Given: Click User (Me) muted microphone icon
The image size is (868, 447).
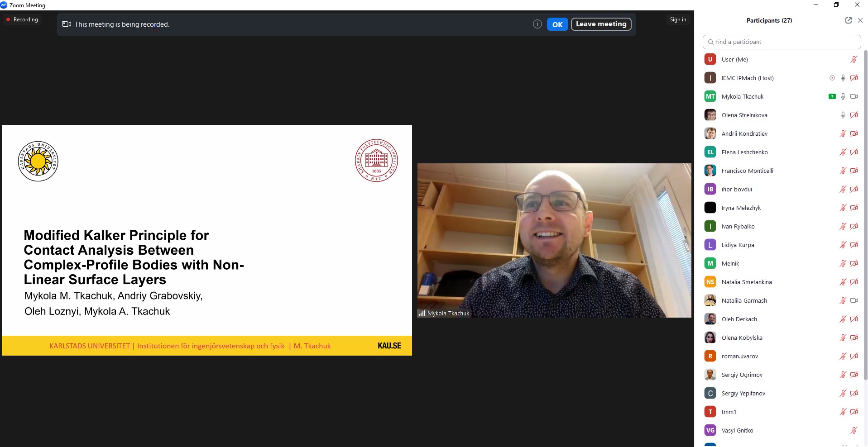Looking at the screenshot, I should pyautogui.click(x=854, y=59).
